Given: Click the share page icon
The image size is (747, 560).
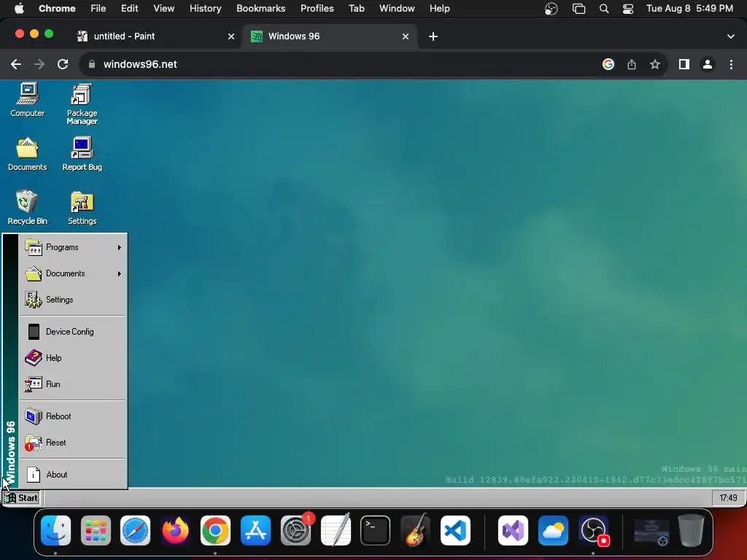Looking at the screenshot, I should point(632,64).
